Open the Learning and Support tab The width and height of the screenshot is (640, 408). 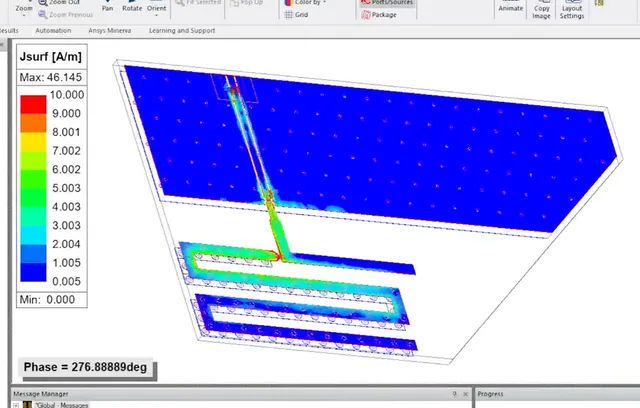[182, 31]
